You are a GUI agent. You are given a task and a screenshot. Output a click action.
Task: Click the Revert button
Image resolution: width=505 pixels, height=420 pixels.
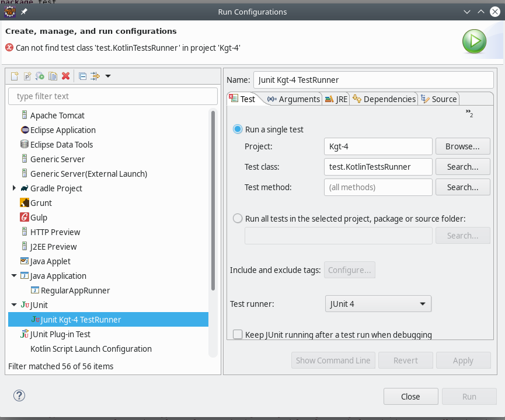point(406,360)
